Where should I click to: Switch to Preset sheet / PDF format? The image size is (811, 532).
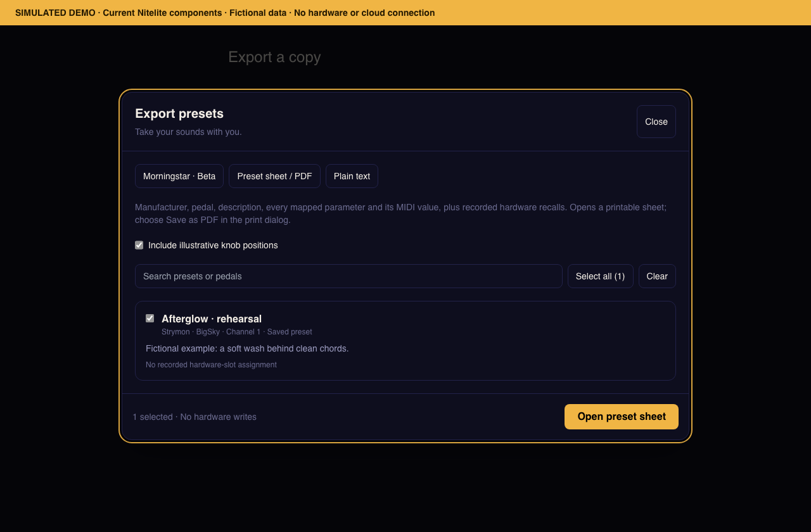click(274, 176)
